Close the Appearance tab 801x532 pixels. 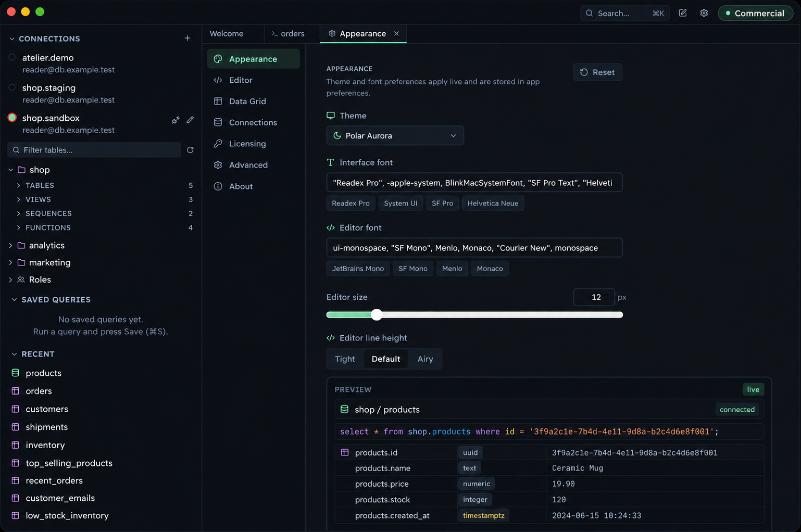tap(396, 33)
